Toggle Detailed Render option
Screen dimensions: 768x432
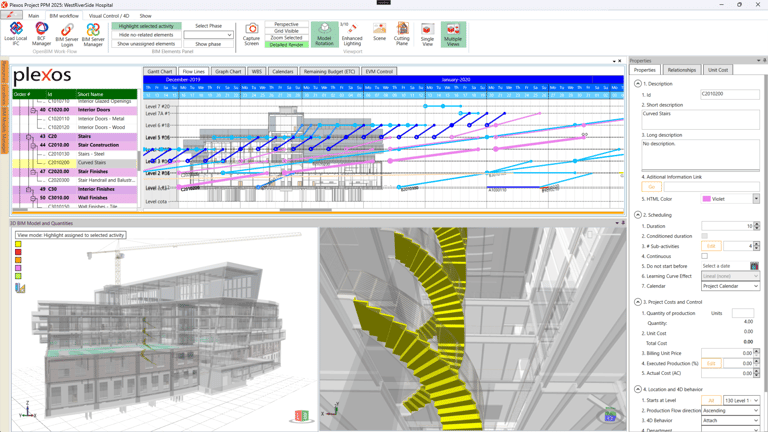point(287,45)
